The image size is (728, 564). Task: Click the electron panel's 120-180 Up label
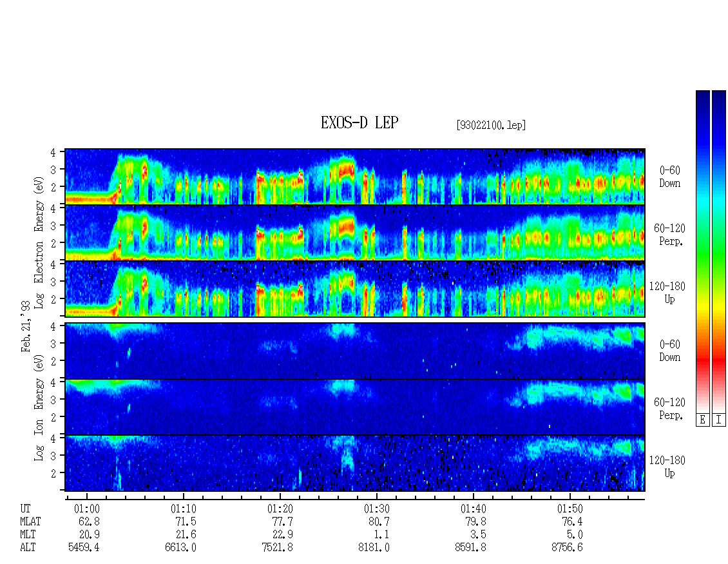[x=667, y=293]
